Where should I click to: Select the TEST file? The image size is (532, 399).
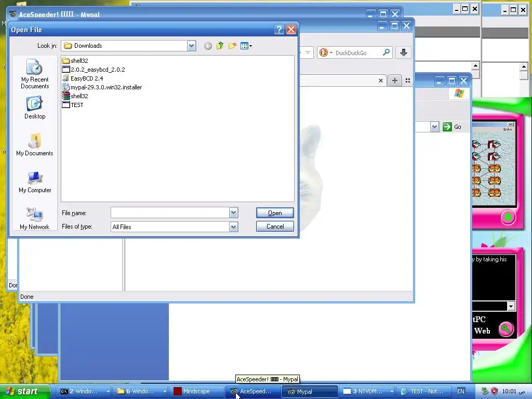tap(73, 105)
